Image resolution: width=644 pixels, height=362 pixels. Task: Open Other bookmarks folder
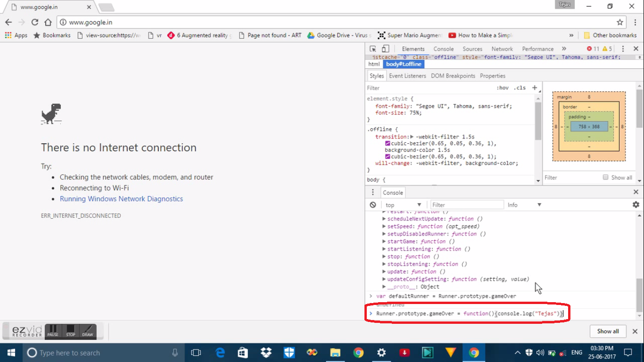(610, 35)
